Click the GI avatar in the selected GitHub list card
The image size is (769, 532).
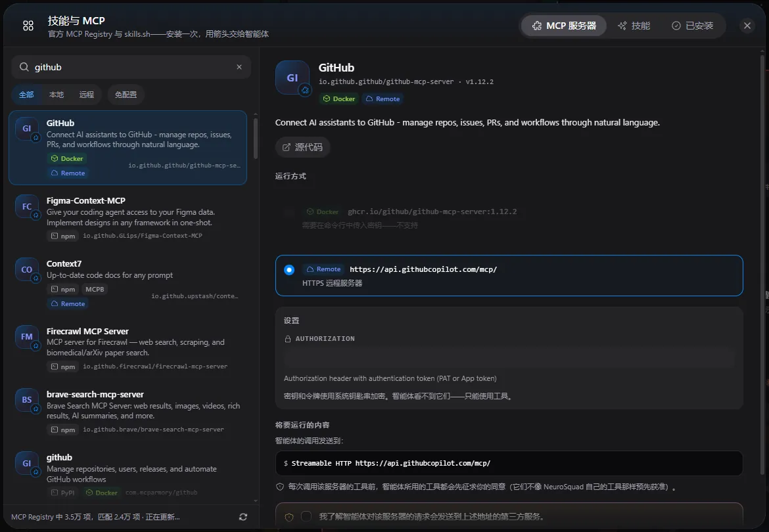tap(26, 128)
